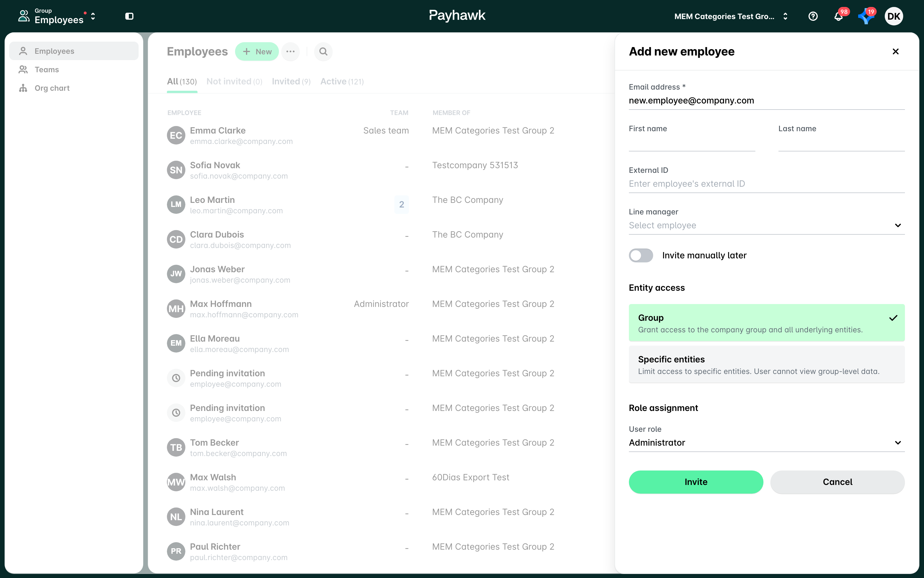
Task: Click the First name field
Action: [x=692, y=142]
